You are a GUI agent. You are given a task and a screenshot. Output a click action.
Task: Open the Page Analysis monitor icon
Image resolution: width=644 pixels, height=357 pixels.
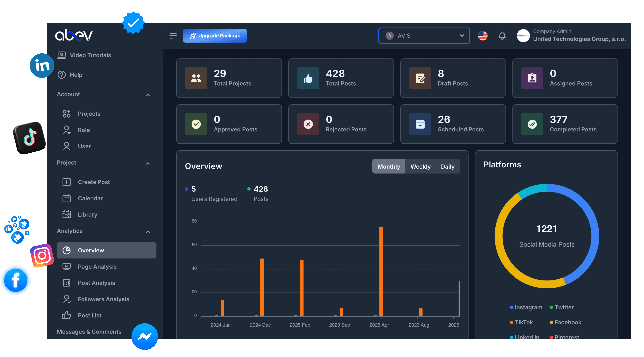(66, 267)
